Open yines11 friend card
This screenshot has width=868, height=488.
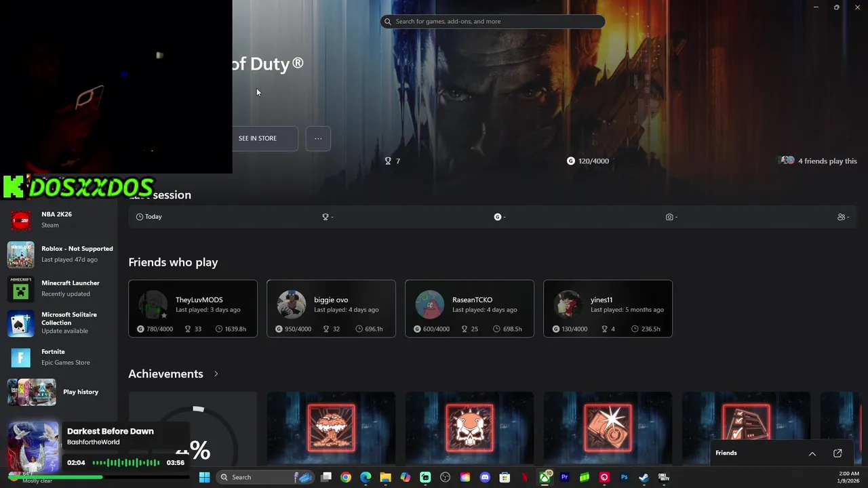click(608, 308)
